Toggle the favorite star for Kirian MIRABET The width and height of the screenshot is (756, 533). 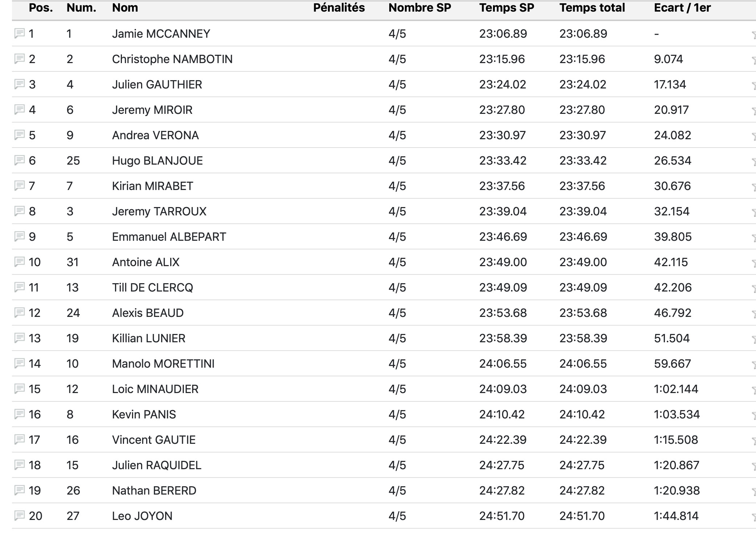753,187
